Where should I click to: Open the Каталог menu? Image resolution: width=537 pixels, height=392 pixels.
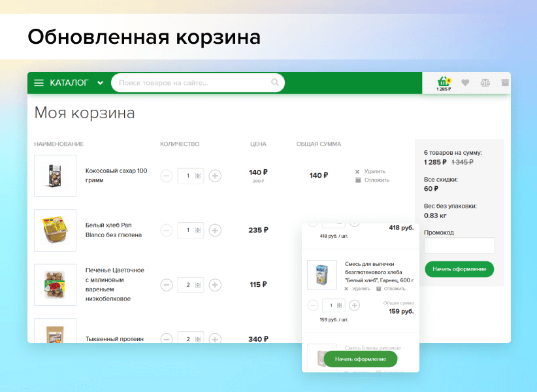pos(69,83)
